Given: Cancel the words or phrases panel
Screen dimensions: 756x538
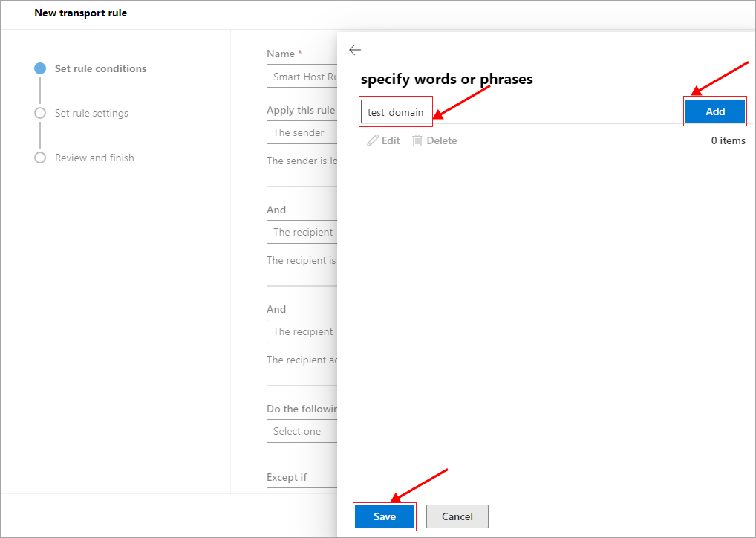Looking at the screenshot, I should 457,516.
